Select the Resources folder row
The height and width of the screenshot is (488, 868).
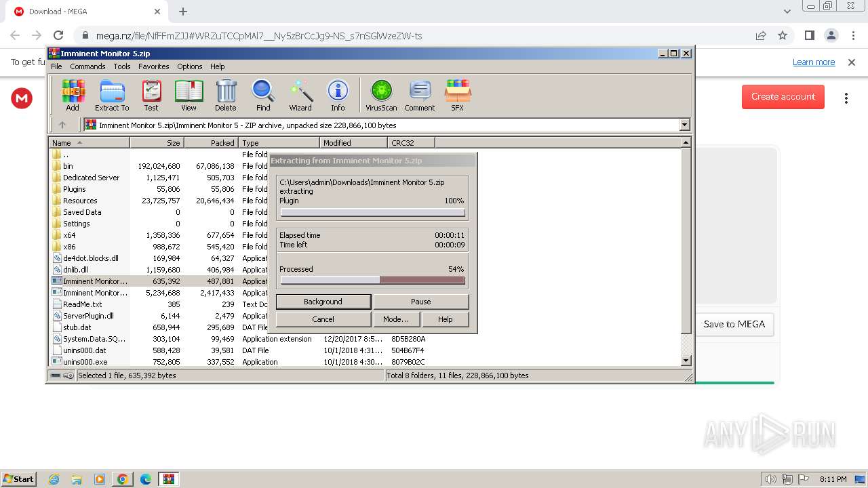[80, 201]
